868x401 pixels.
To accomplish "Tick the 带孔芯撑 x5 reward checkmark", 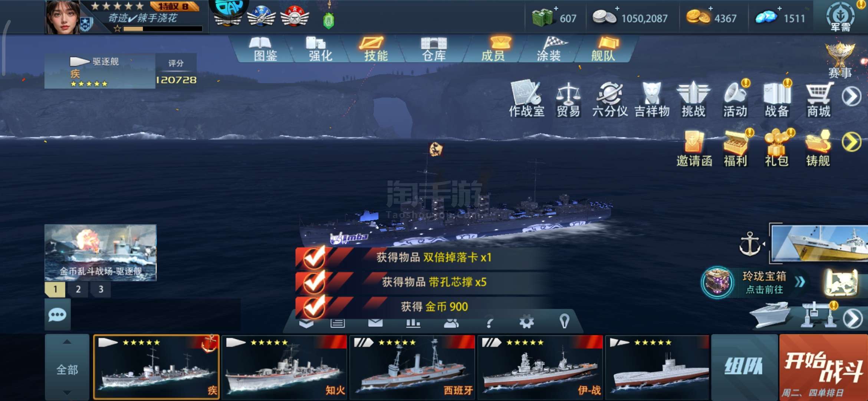I will (x=314, y=283).
